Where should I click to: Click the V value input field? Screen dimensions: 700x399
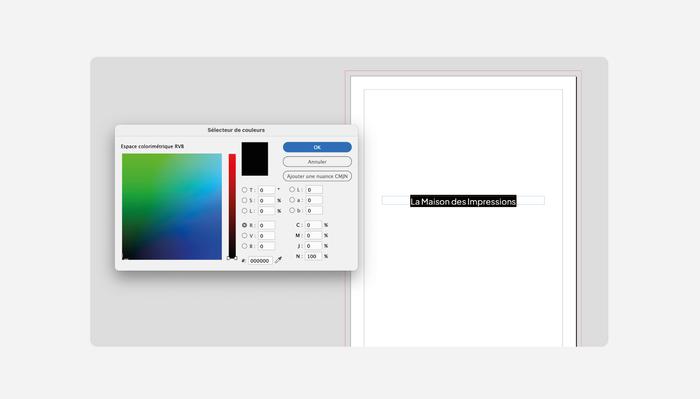(266, 236)
